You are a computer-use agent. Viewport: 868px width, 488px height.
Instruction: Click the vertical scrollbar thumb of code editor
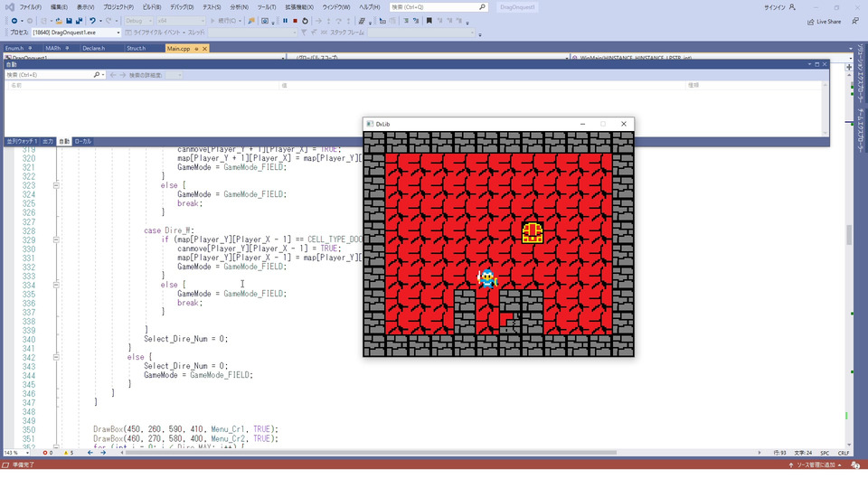[x=849, y=235]
